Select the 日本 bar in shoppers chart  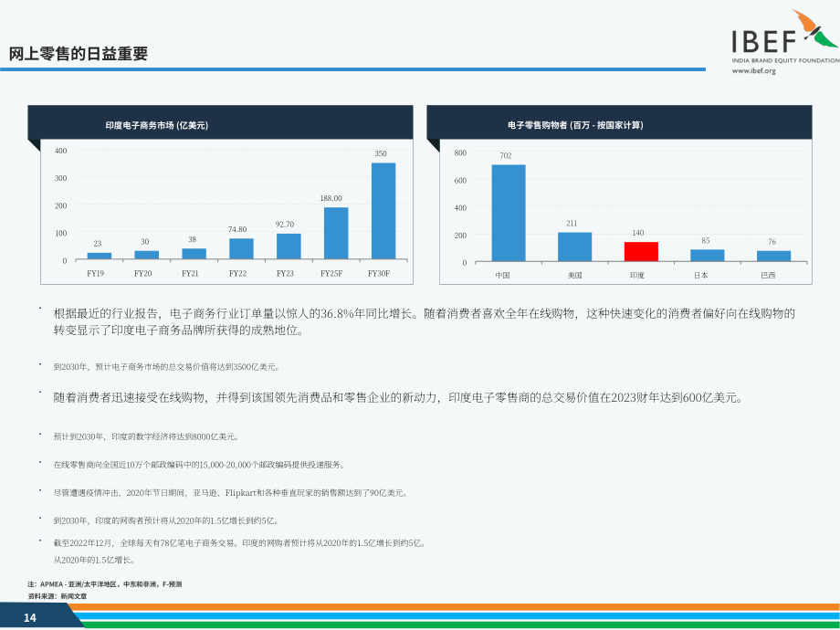pyautogui.click(x=707, y=256)
